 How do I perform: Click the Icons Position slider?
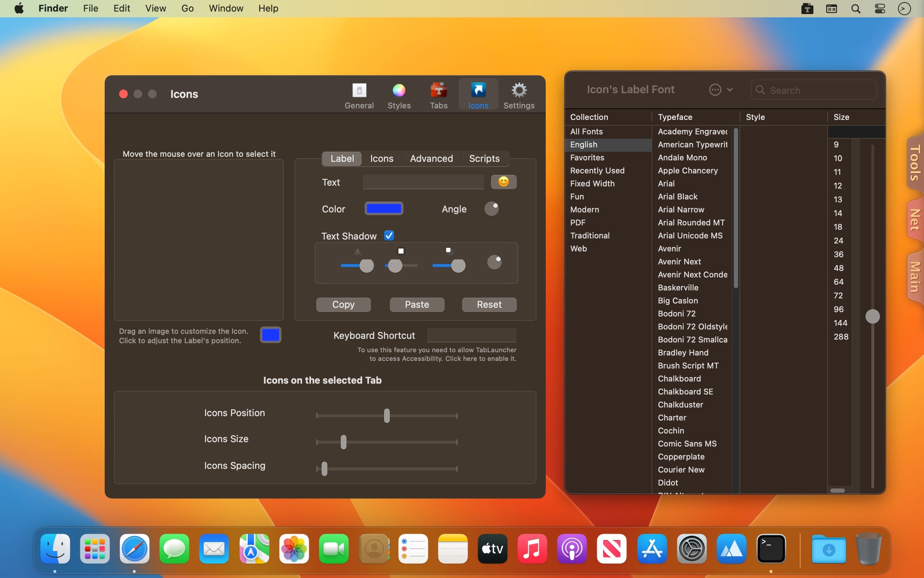tap(387, 415)
